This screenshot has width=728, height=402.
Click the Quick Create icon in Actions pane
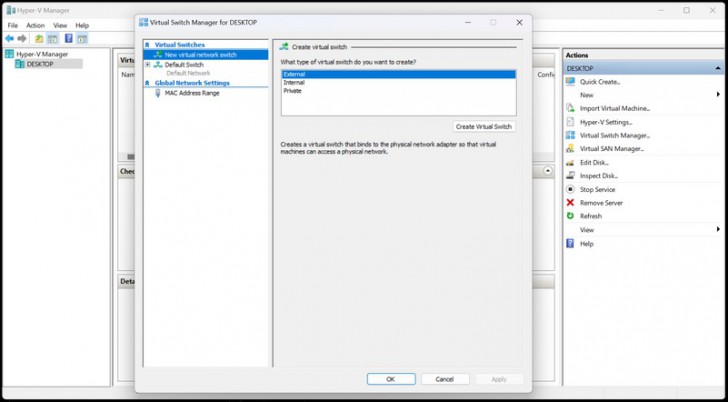pos(570,82)
